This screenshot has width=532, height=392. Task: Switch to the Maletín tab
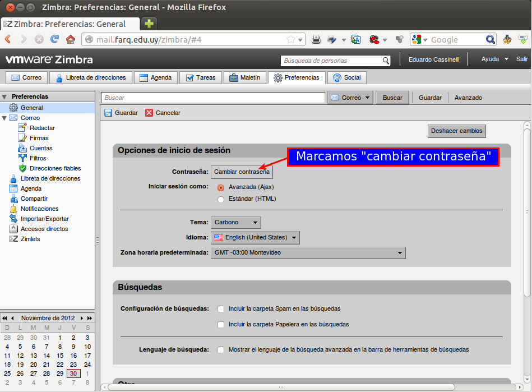pos(244,78)
